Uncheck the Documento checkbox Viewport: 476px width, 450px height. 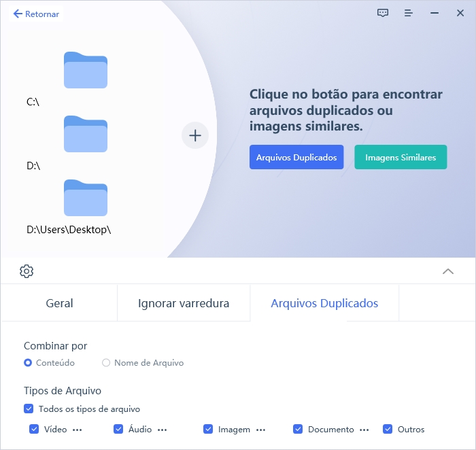pos(298,429)
